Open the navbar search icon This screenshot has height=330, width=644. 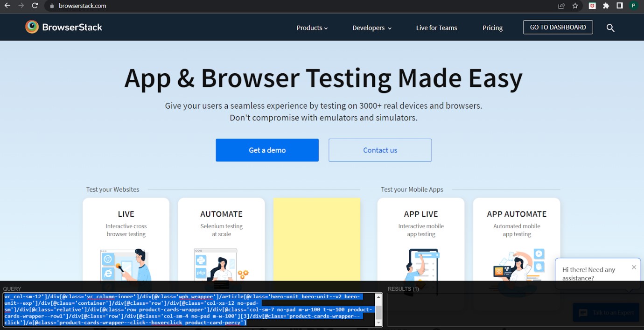610,28
